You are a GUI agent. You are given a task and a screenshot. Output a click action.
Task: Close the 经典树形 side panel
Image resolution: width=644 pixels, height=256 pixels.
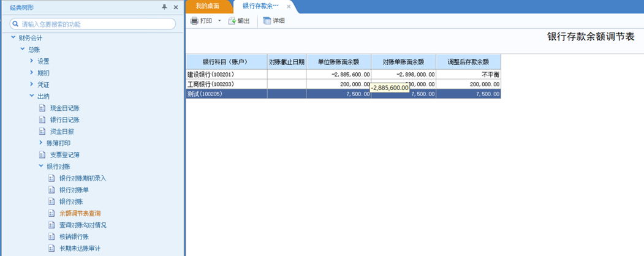click(x=176, y=7)
